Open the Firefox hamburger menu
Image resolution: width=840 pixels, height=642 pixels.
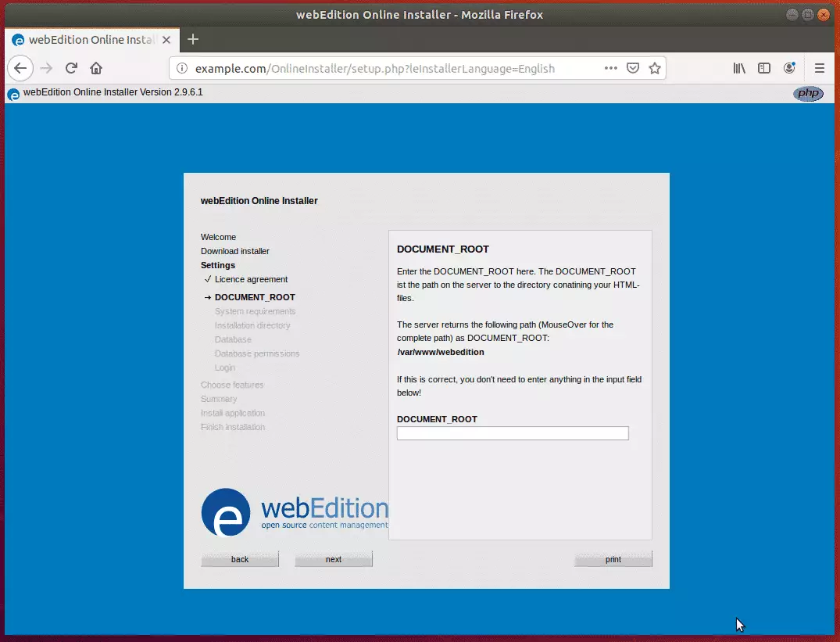[x=819, y=68]
